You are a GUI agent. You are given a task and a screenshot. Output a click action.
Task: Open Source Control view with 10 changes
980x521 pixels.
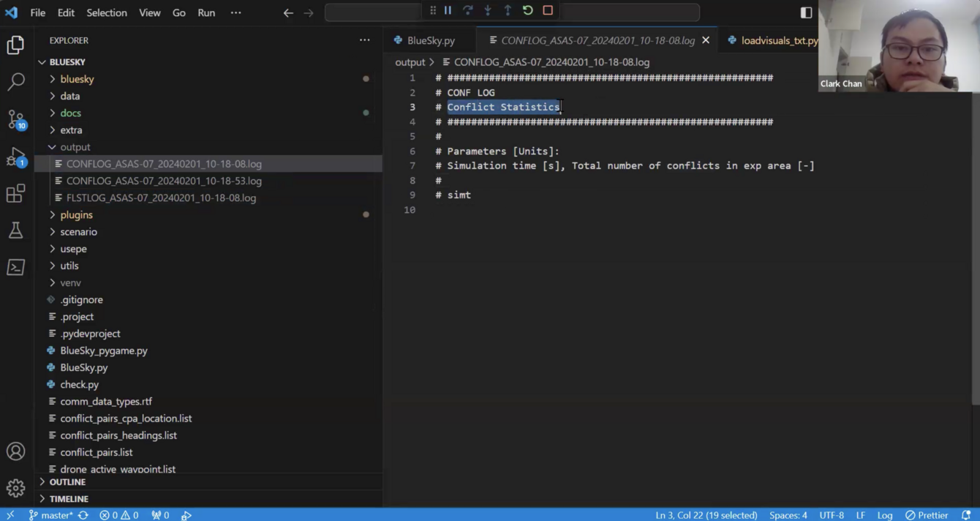pyautogui.click(x=15, y=119)
